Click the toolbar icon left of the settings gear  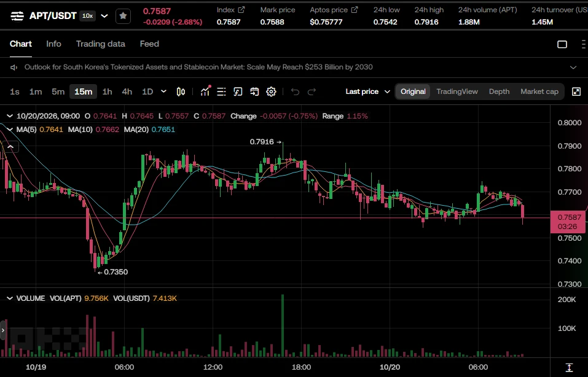(x=254, y=92)
